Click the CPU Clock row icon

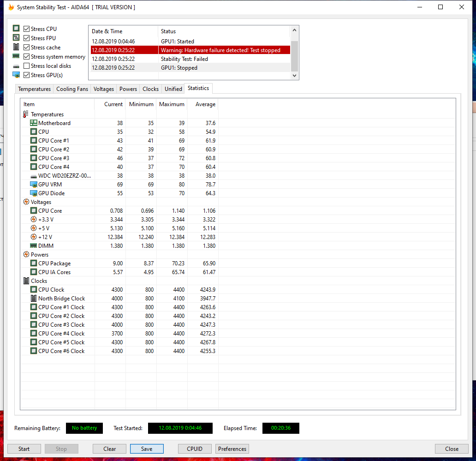33,289
